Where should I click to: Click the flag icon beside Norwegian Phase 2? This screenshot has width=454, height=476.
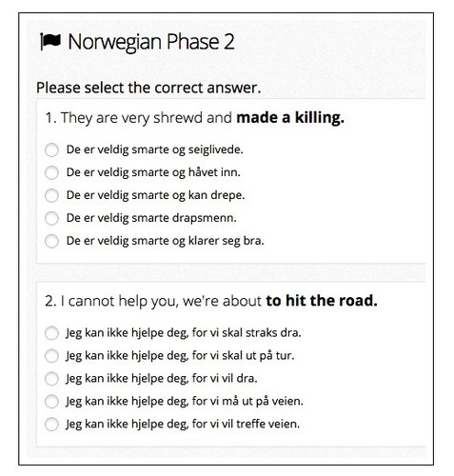(x=50, y=42)
